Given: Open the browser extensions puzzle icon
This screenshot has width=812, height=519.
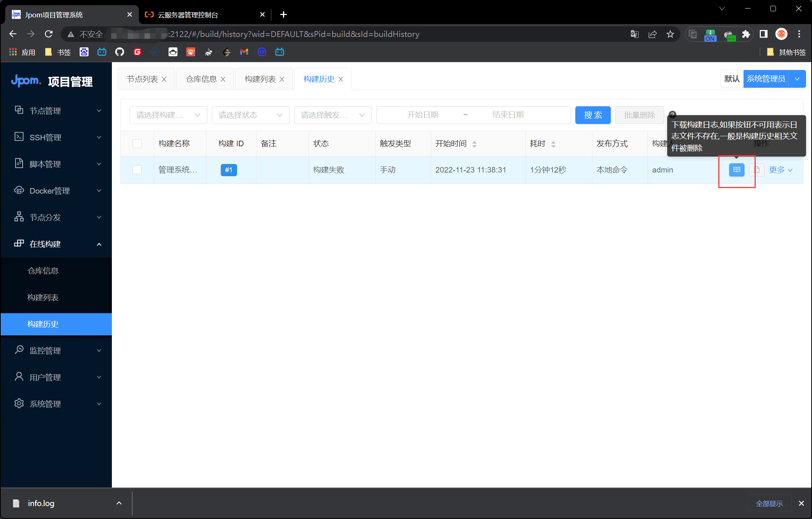Looking at the screenshot, I should [x=746, y=34].
